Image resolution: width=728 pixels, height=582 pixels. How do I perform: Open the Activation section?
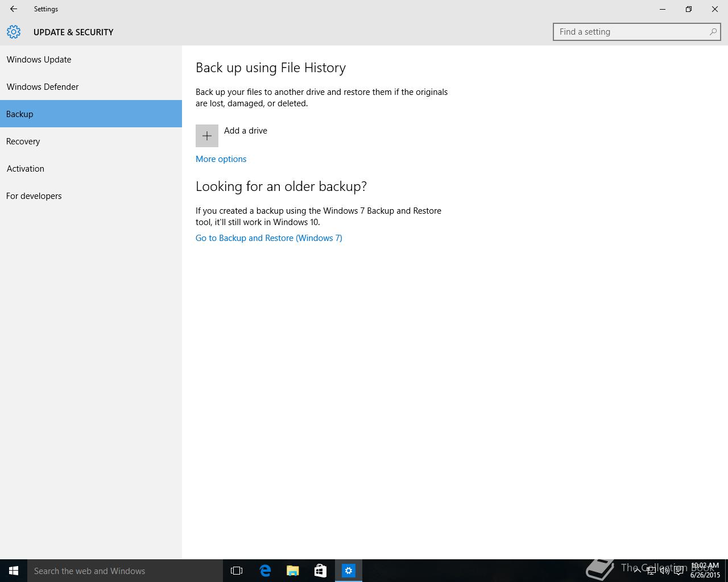click(91, 168)
